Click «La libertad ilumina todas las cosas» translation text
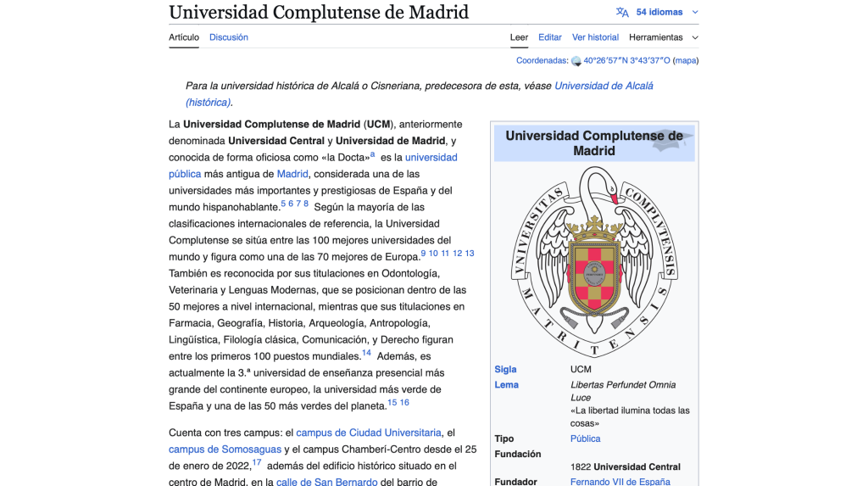 click(x=630, y=416)
